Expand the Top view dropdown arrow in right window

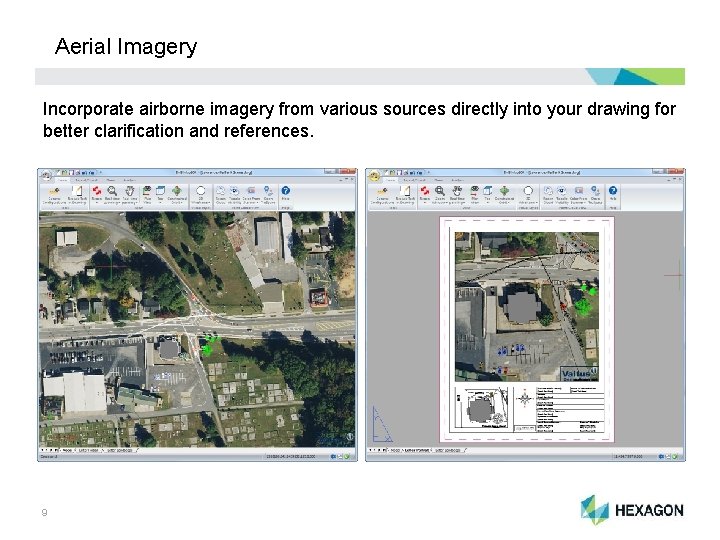488,202
